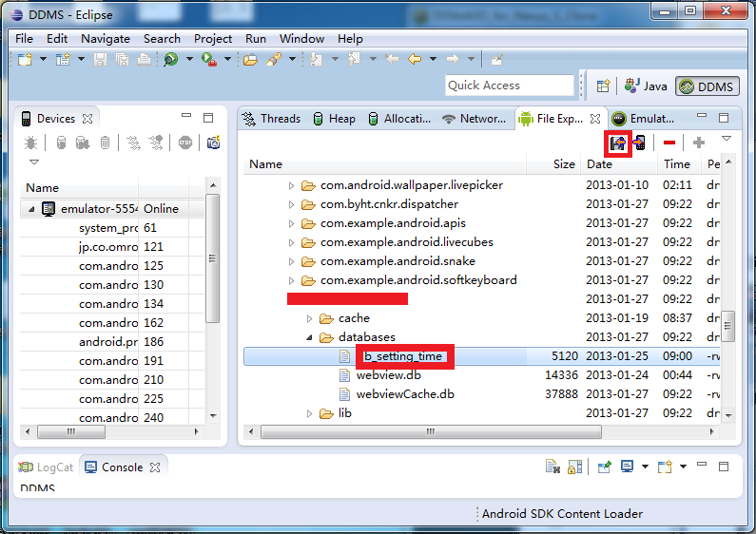The height and width of the screenshot is (534, 756).
Task: Select com.android.wallpaper.livepicker folder
Action: [411, 185]
